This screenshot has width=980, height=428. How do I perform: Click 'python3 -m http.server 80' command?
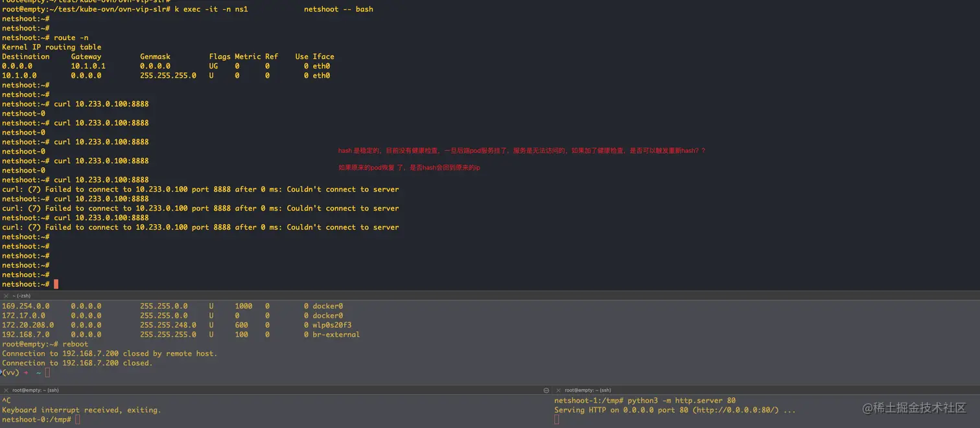point(682,401)
